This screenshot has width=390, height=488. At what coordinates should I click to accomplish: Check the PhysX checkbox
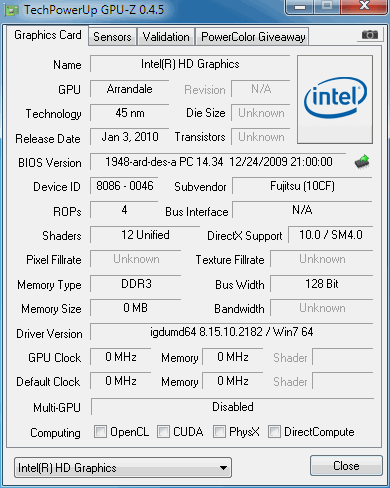[x=219, y=431]
